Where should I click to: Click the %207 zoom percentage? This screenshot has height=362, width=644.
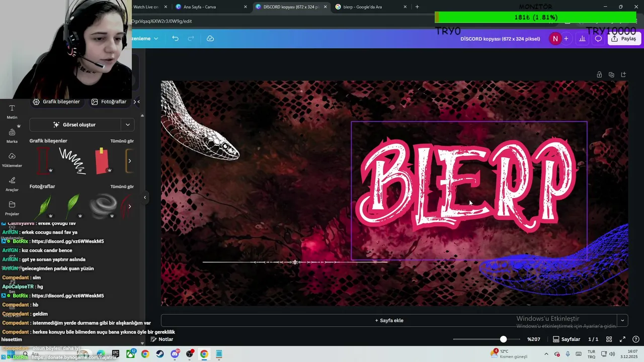click(534, 339)
